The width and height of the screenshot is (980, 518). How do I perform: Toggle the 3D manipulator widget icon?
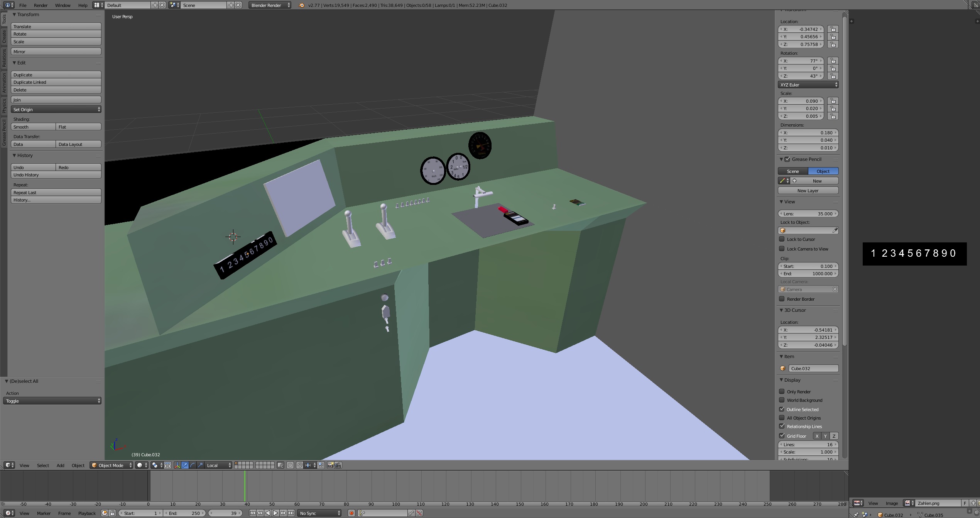(x=177, y=465)
